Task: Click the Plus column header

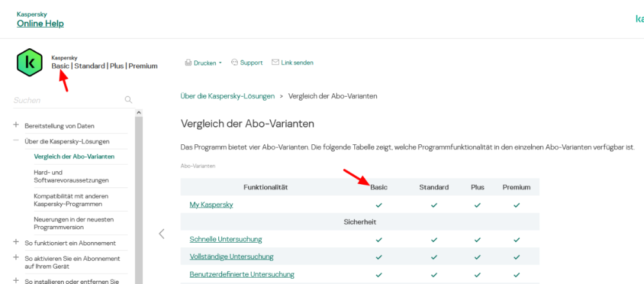Action: tap(477, 187)
